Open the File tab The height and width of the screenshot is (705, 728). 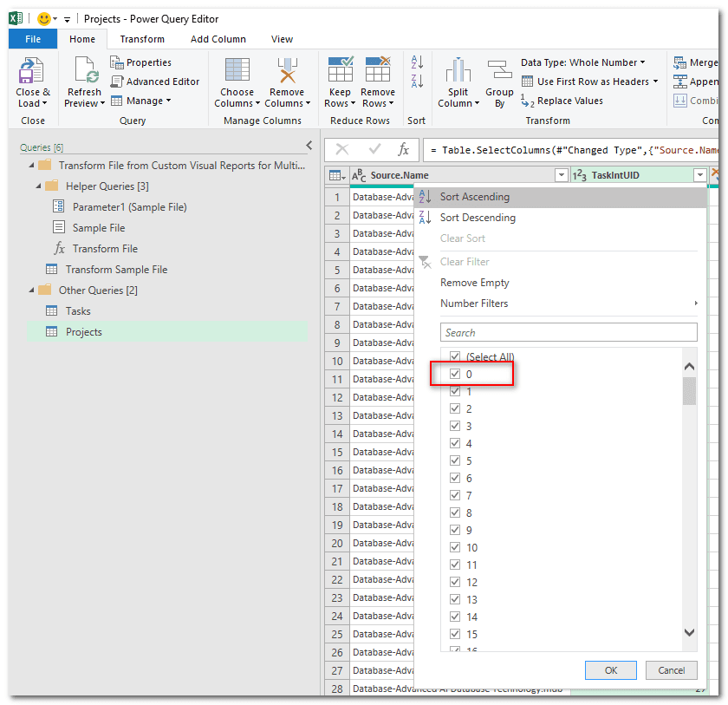(33, 39)
